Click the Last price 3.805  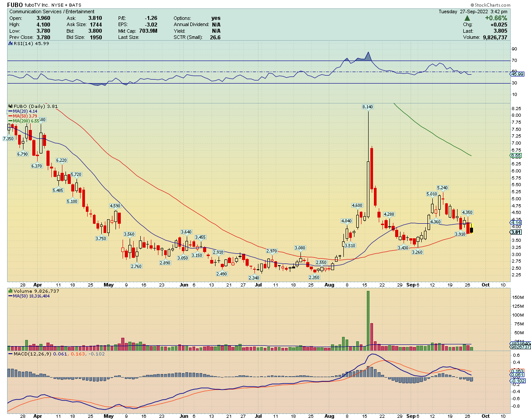(x=500, y=31)
